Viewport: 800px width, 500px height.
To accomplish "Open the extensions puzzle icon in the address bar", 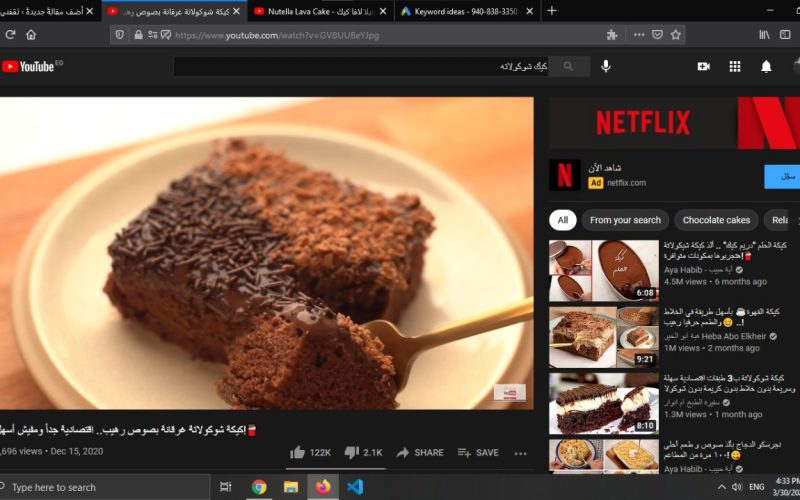I will click(612, 35).
